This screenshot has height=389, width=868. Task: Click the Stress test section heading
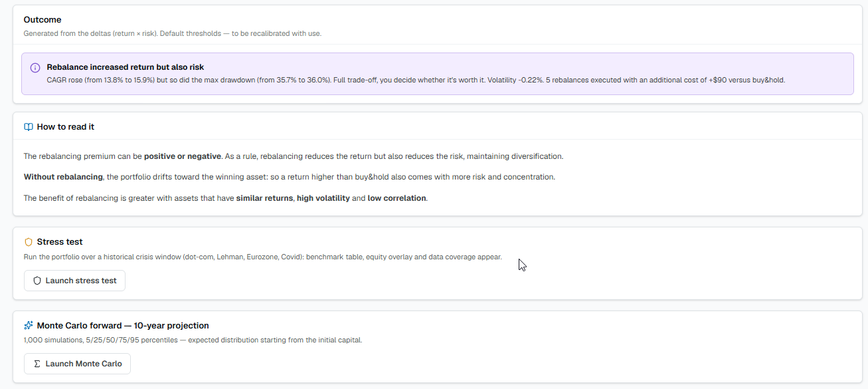point(60,242)
